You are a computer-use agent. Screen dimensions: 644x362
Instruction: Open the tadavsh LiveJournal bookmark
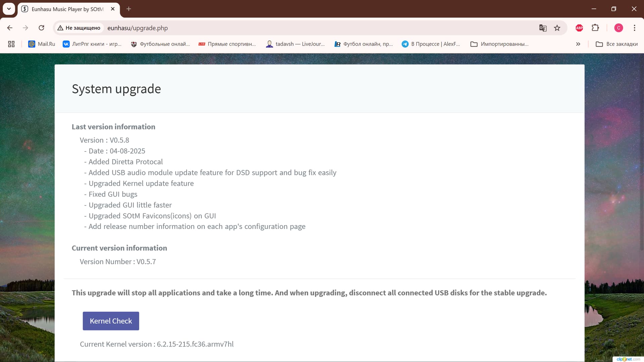(296, 44)
